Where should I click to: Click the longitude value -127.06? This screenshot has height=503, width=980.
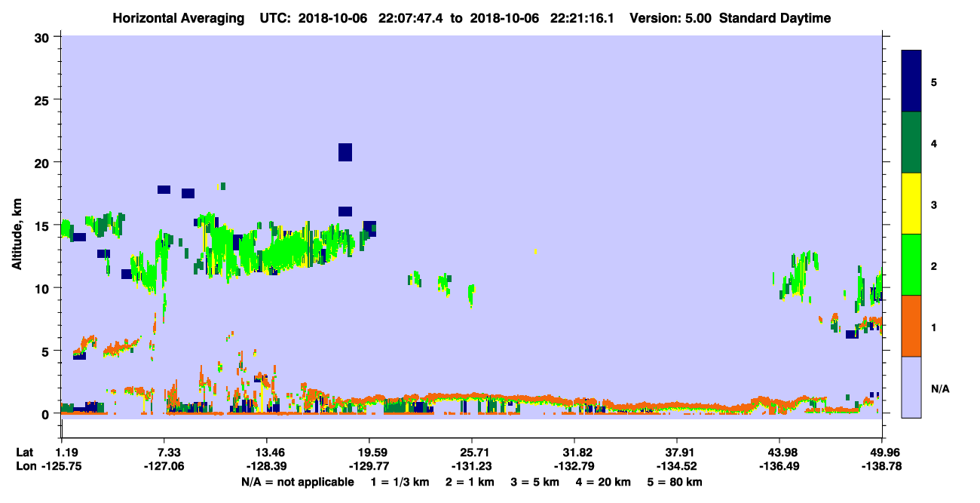point(164,467)
